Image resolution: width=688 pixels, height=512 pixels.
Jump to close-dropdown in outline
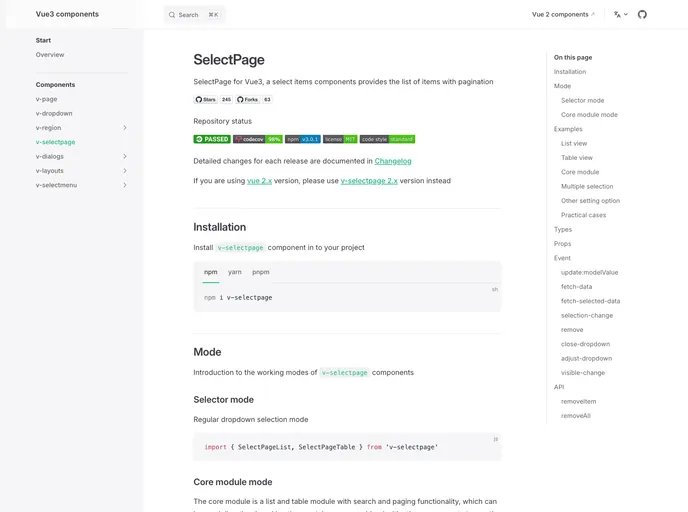click(585, 344)
